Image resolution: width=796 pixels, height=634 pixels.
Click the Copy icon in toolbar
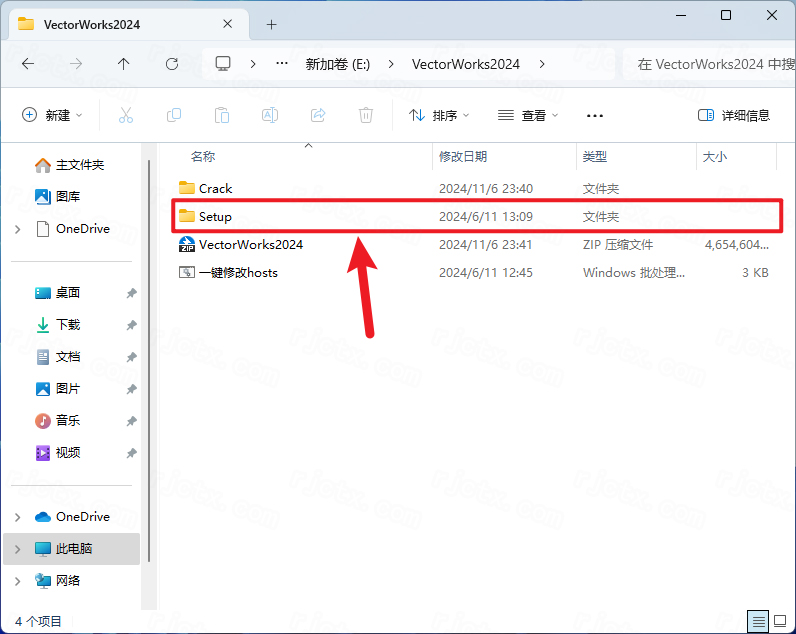point(174,115)
